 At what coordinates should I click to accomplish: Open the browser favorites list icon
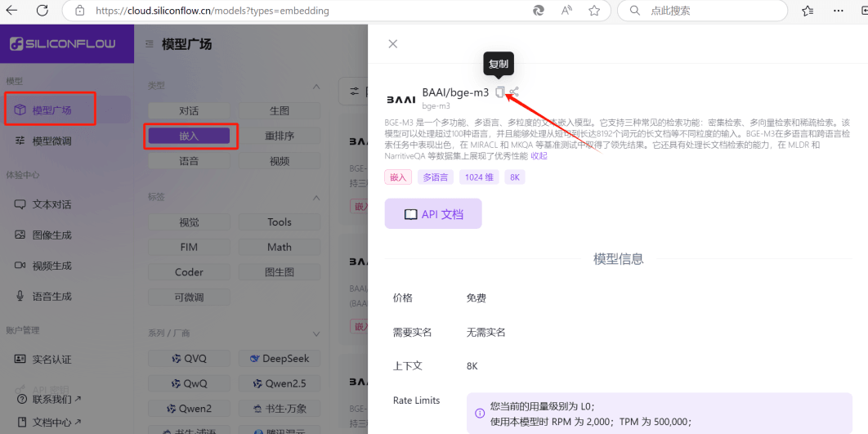808,11
